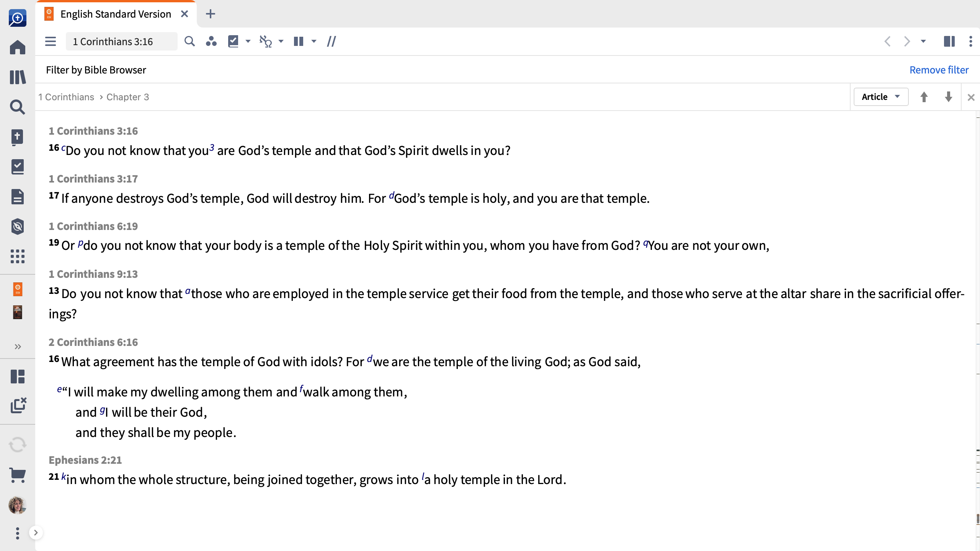The width and height of the screenshot is (980, 551).
Task: Expand the navigation history dropdown arrow
Action: tap(923, 41)
